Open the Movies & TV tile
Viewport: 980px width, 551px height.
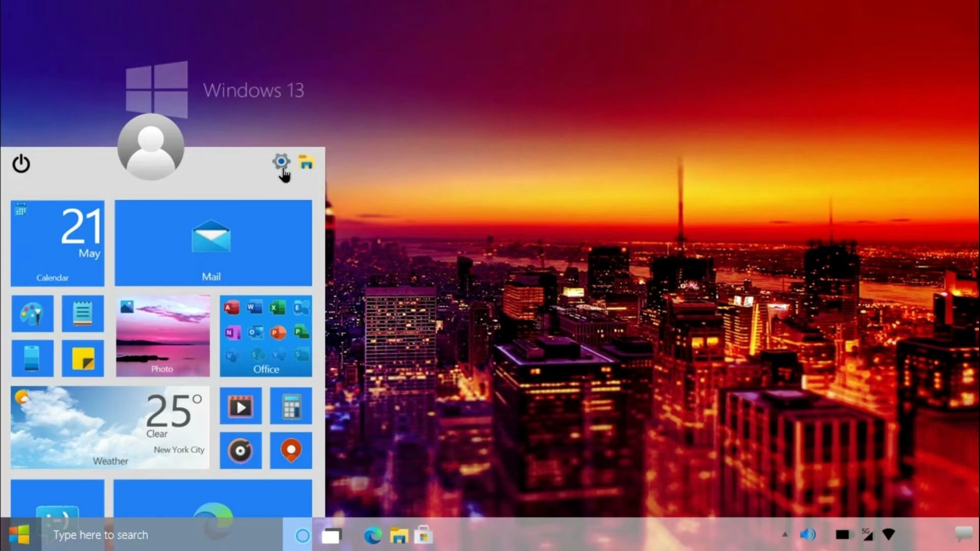tap(240, 406)
